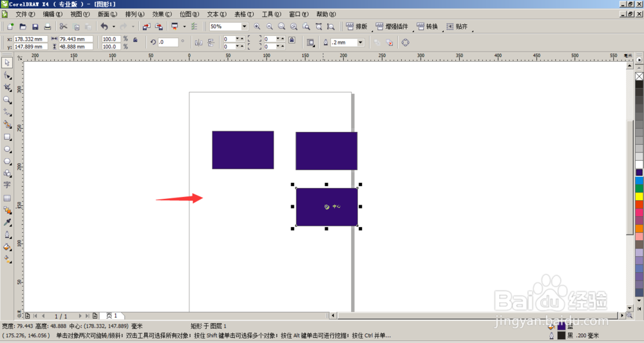Click the zoom out magnifier

(x=269, y=26)
